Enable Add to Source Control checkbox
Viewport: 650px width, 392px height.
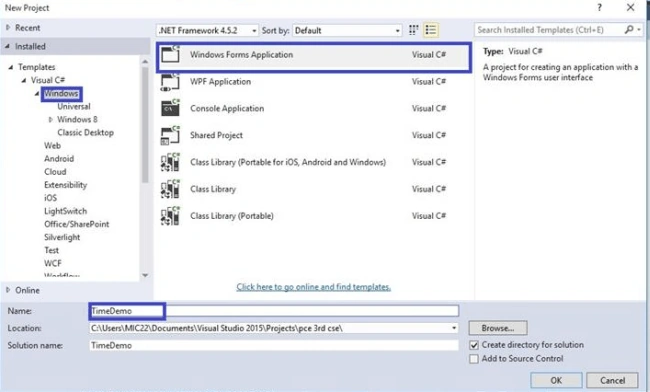[x=474, y=359]
